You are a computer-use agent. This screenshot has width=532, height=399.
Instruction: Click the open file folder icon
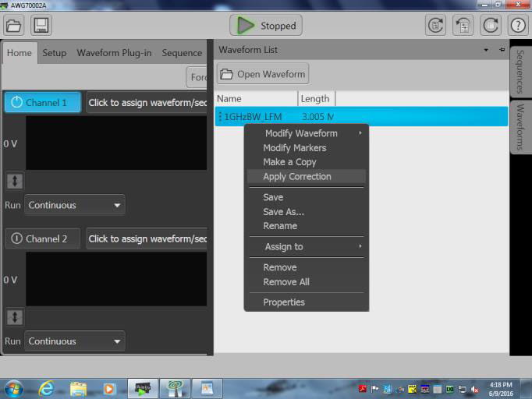(x=14, y=25)
